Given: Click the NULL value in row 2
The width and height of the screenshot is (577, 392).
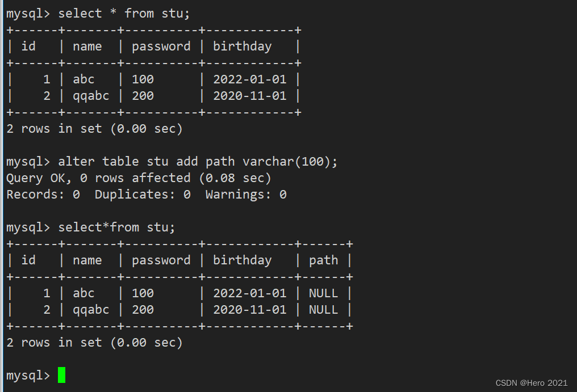Looking at the screenshot, I should coord(324,310).
